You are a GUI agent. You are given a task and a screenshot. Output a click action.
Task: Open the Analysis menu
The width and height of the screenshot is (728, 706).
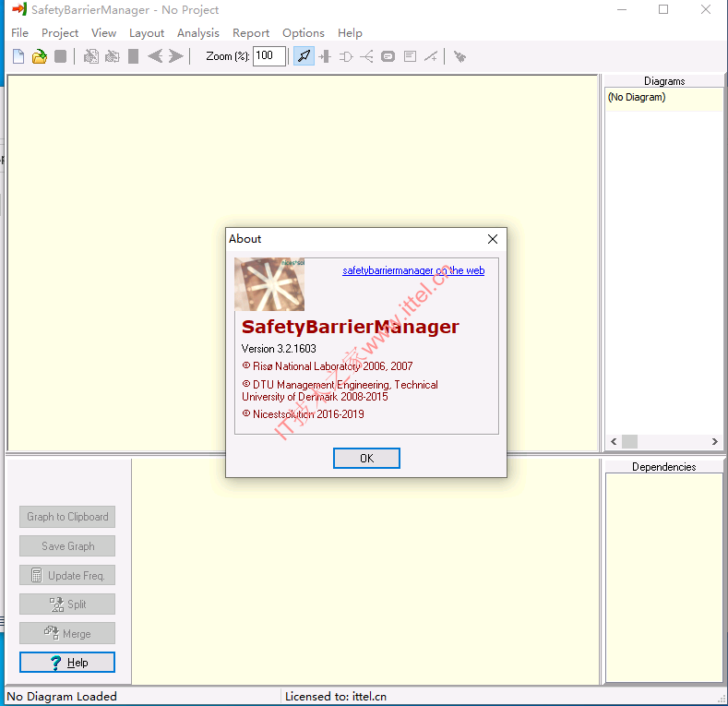coord(198,33)
